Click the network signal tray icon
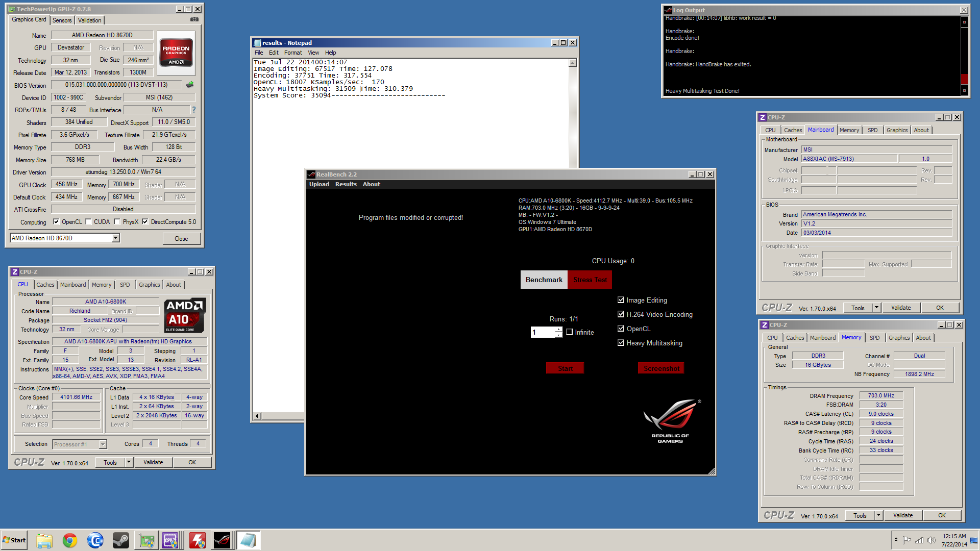The height and width of the screenshot is (551, 980). click(919, 540)
